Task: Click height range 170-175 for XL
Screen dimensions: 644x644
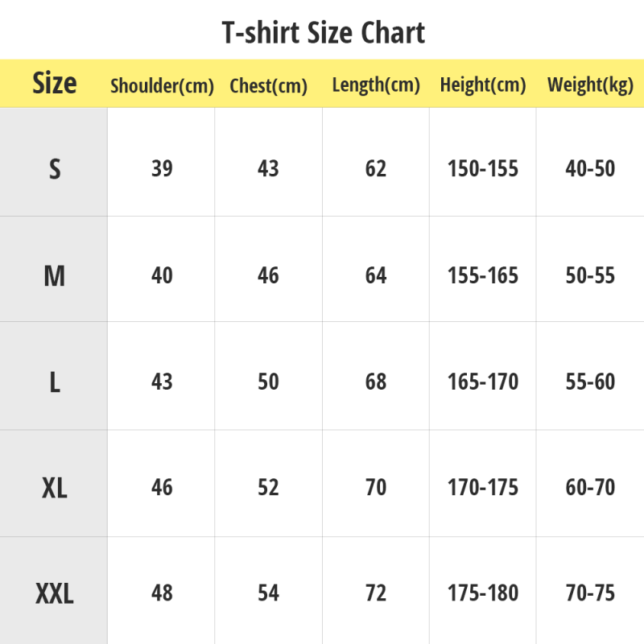Action: point(483,488)
